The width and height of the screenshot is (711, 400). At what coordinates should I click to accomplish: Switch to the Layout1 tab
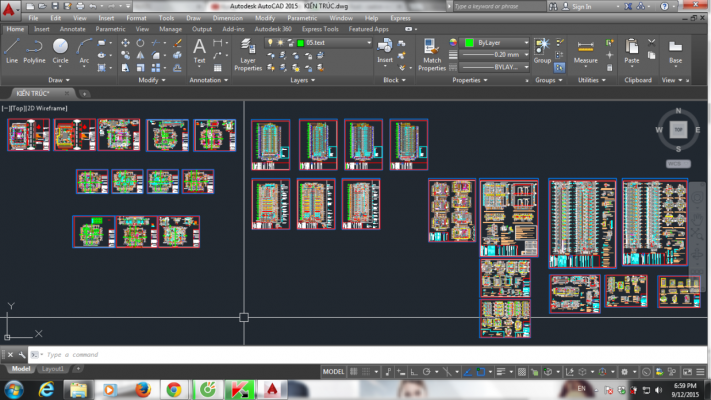click(53, 369)
